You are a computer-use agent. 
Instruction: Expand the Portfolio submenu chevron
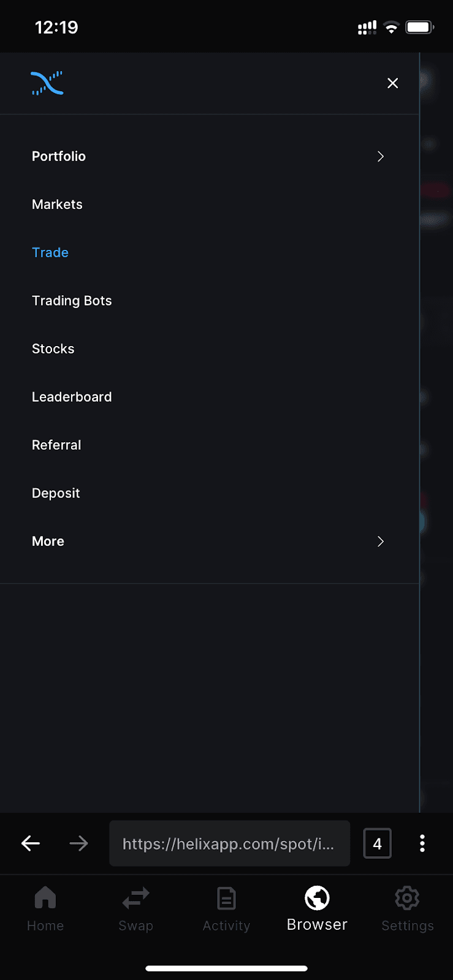tap(381, 156)
